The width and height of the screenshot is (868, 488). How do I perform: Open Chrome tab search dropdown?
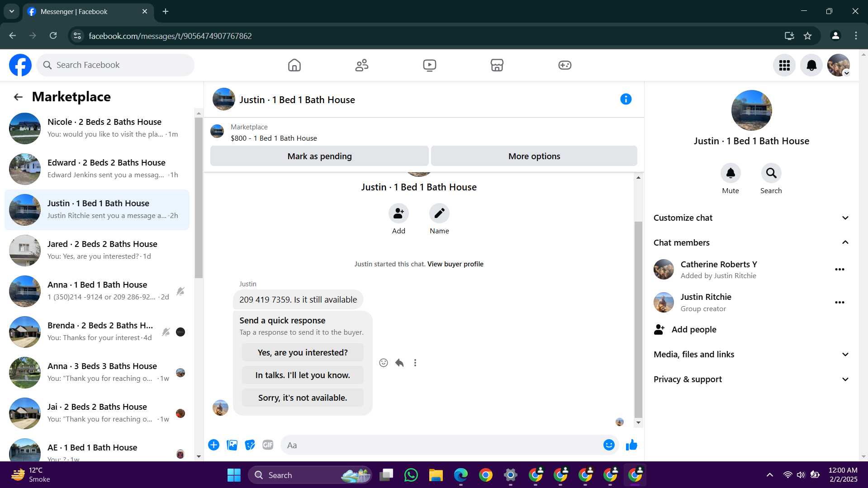tap(11, 11)
